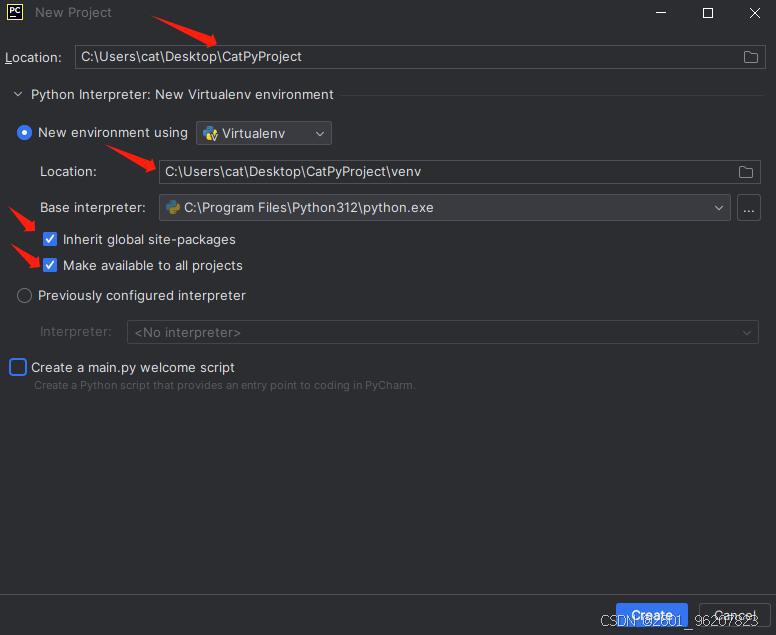The width and height of the screenshot is (776, 635).
Task: Click the Base interpreter label
Action: coord(93,207)
